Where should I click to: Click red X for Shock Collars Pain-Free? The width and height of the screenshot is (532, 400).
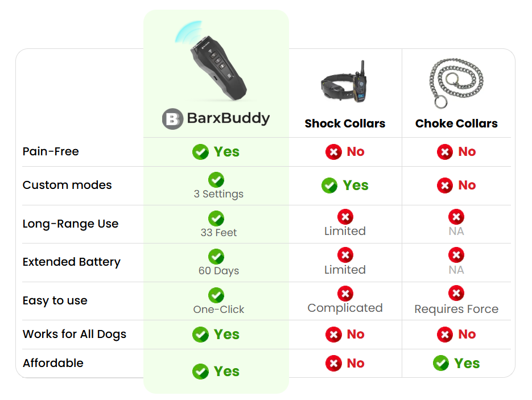tap(333, 152)
